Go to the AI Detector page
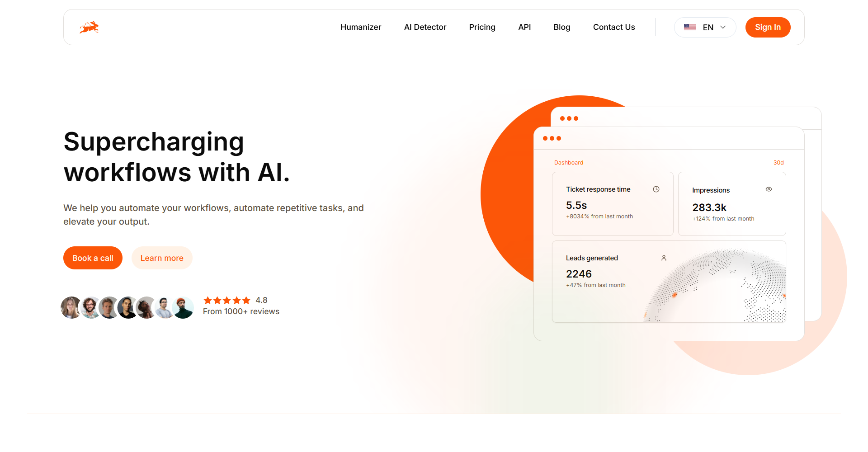 click(425, 27)
